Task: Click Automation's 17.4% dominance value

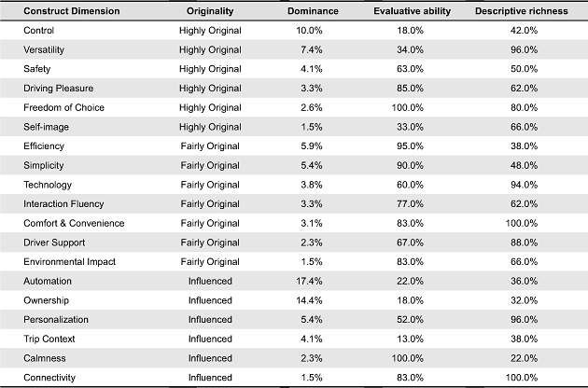Action: tap(312, 281)
